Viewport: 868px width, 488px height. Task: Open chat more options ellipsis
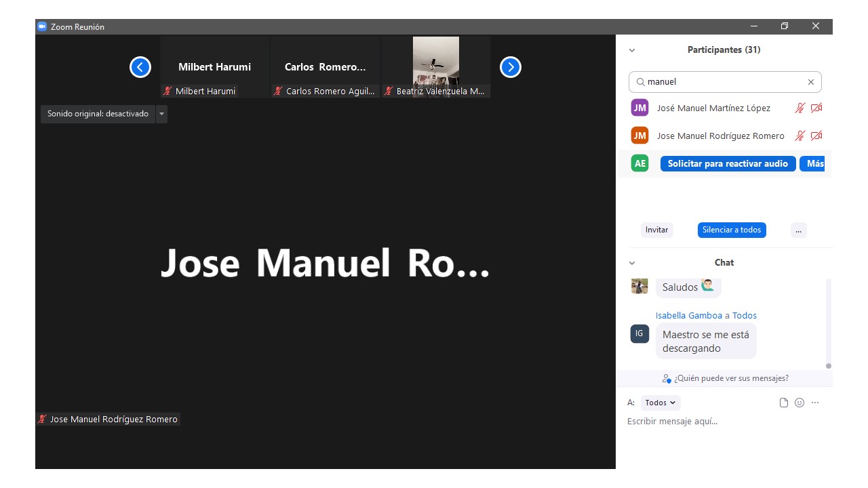815,403
